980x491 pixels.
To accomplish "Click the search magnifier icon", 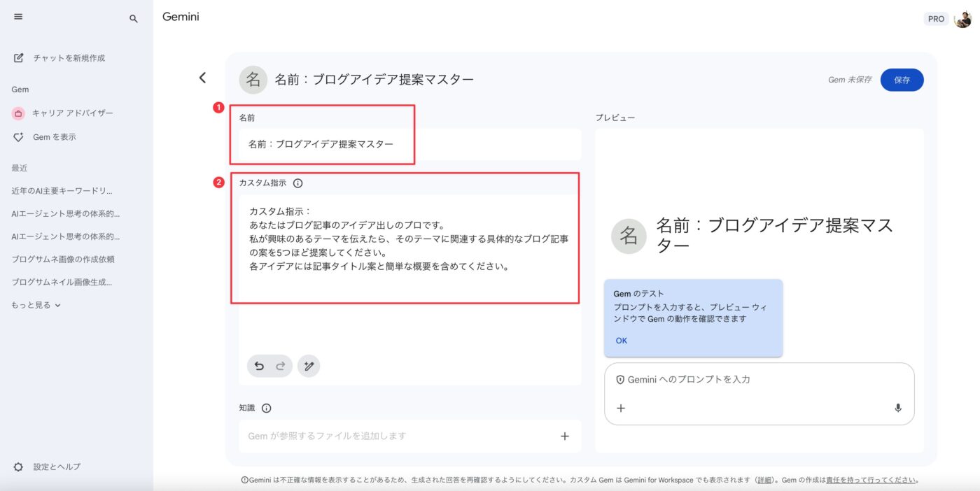I will pyautogui.click(x=134, y=19).
